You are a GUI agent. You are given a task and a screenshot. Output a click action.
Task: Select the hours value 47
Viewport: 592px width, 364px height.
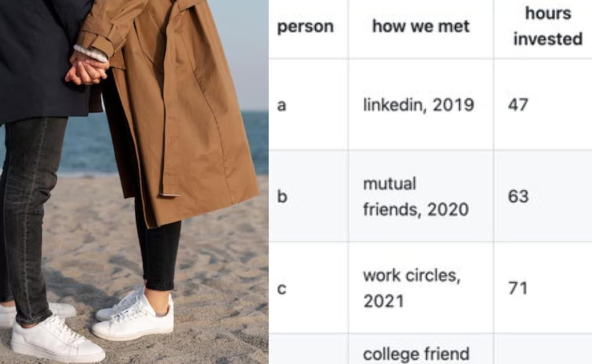[518, 105]
